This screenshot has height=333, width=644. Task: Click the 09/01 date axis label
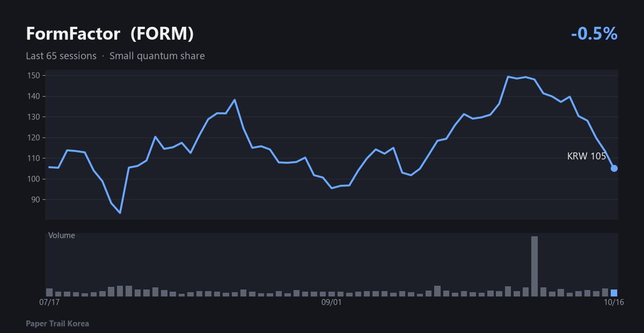(x=332, y=303)
